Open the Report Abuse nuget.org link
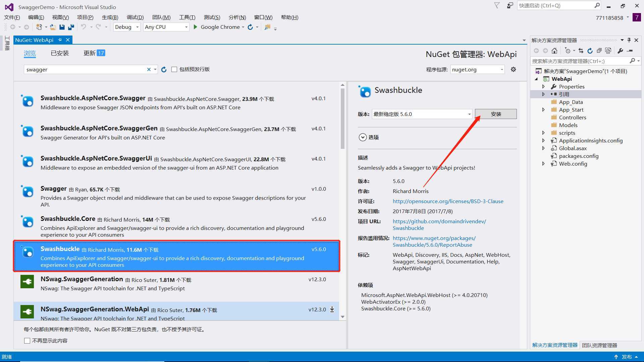644x362 pixels. (x=434, y=241)
